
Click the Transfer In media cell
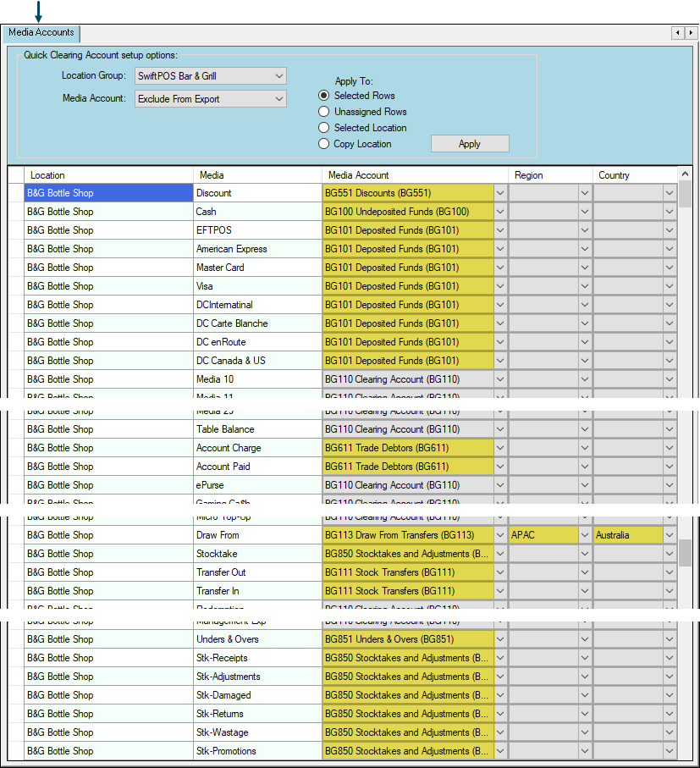[x=257, y=591]
